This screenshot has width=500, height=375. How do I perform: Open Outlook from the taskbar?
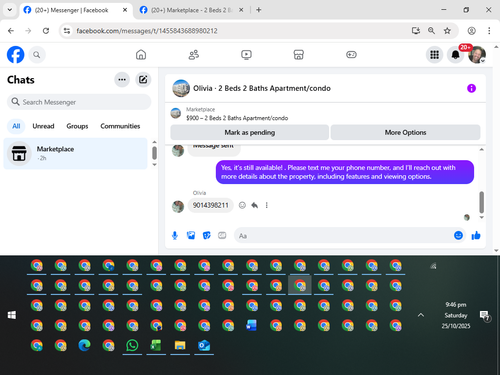[204, 345]
